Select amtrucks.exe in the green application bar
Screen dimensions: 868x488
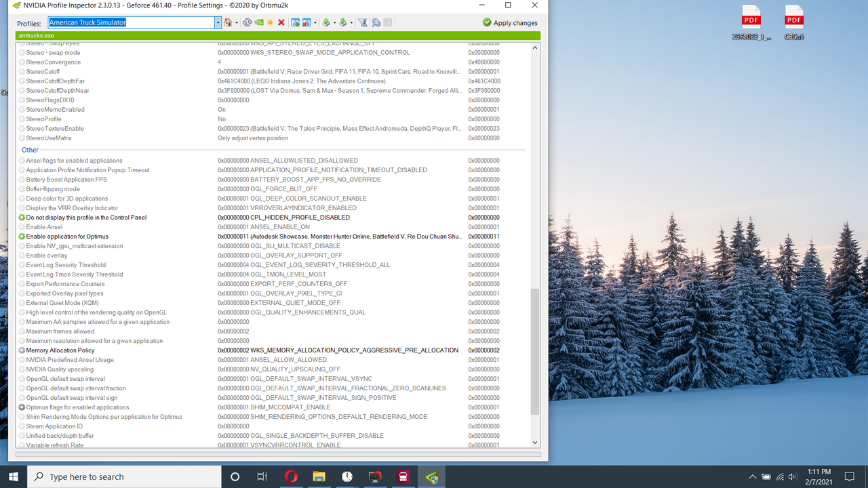point(37,35)
